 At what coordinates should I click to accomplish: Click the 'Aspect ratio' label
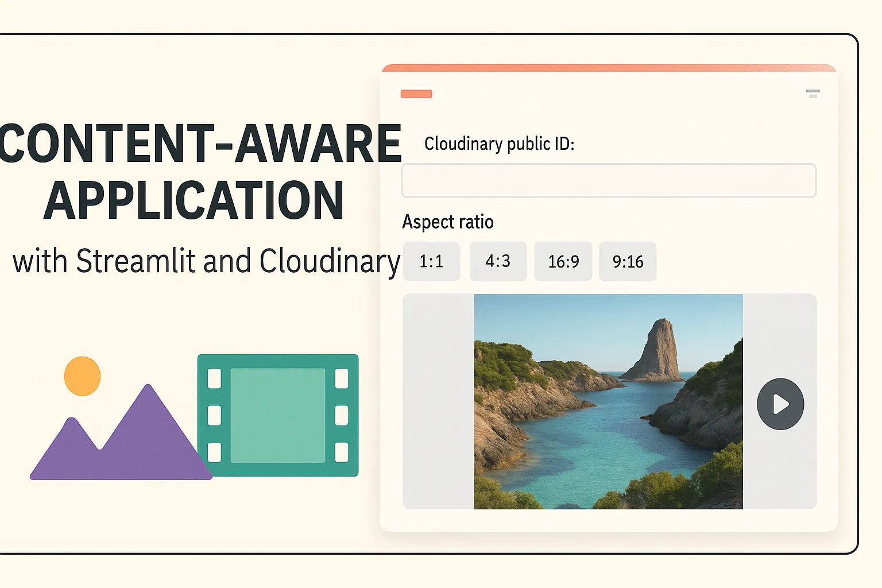(448, 222)
